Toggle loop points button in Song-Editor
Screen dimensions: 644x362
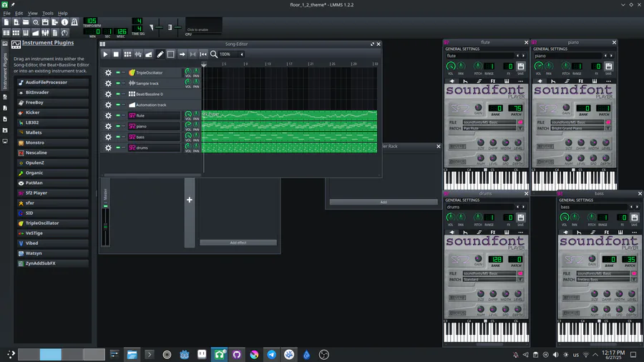coord(192,54)
